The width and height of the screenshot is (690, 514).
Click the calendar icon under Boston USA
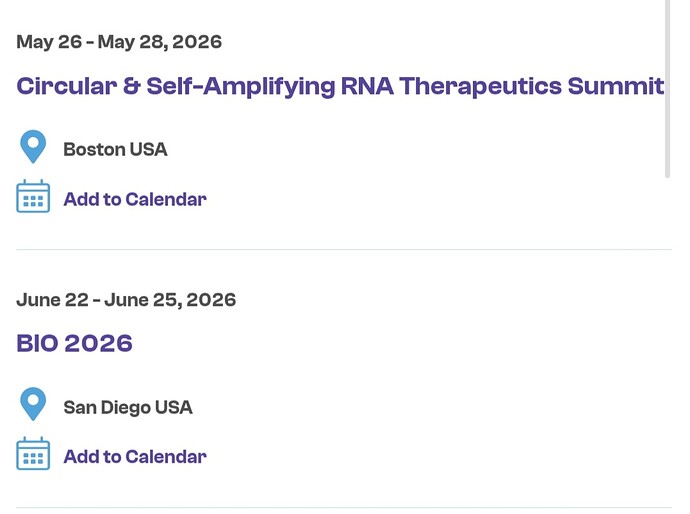coord(33,197)
